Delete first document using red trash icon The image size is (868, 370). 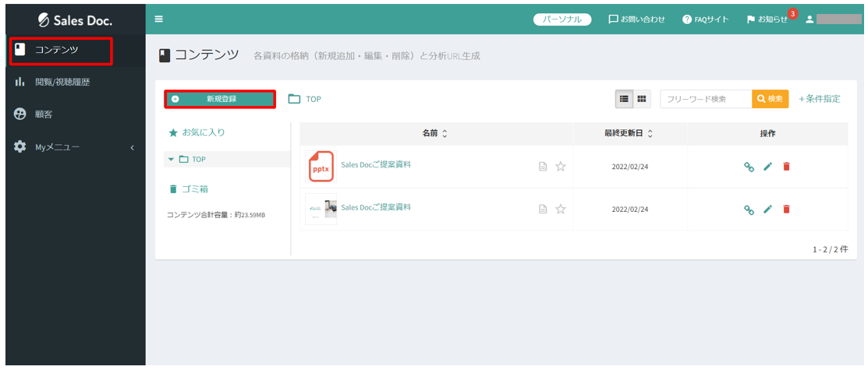(786, 167)
